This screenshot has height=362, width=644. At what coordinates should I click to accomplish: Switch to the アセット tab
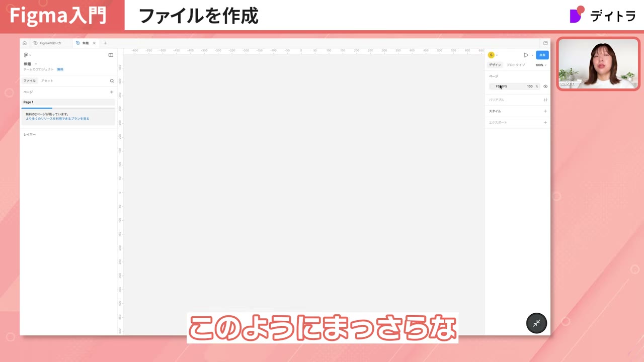47,80
